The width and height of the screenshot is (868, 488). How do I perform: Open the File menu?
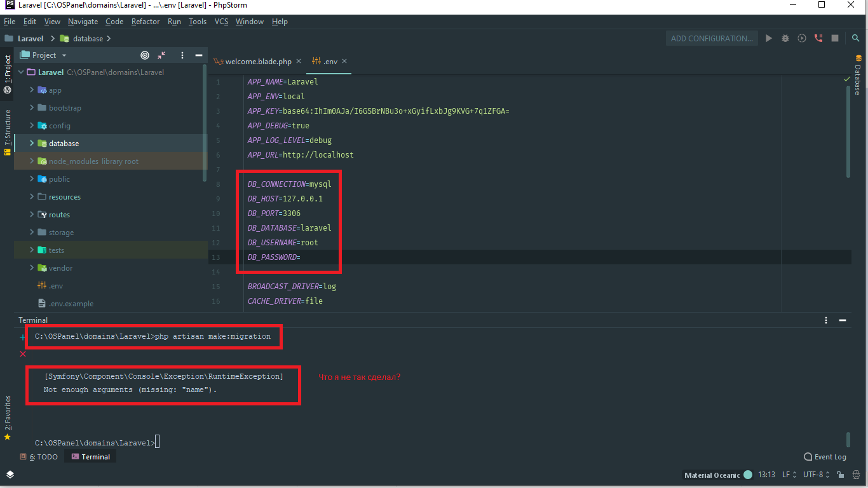[x=10, y=22]
